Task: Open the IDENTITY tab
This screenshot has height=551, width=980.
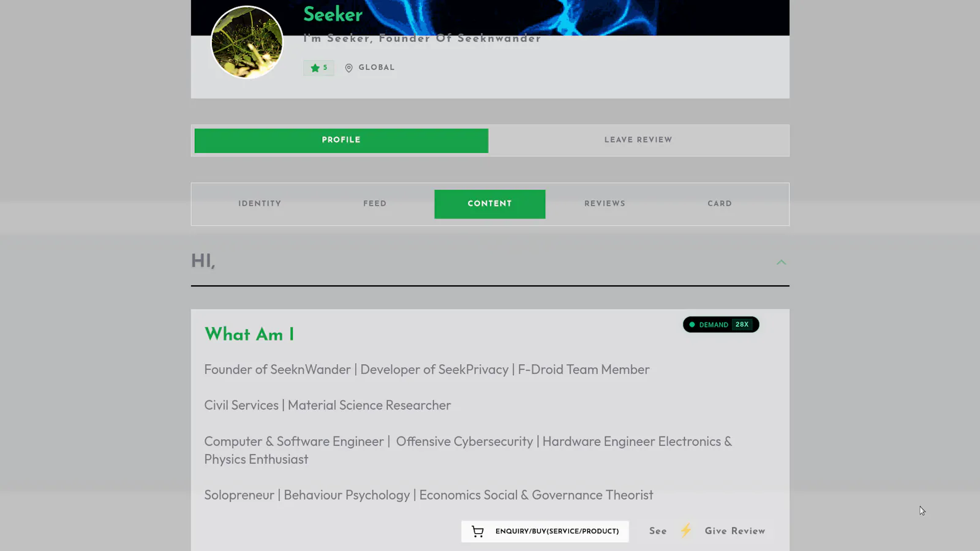Action: tap(260, 204)
